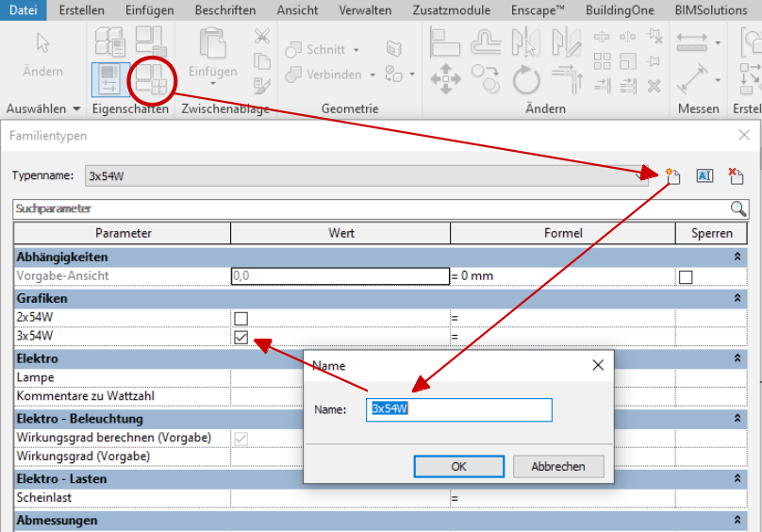
Task: Click the rotate tool in Ändern panel
Action: point(526,80)
